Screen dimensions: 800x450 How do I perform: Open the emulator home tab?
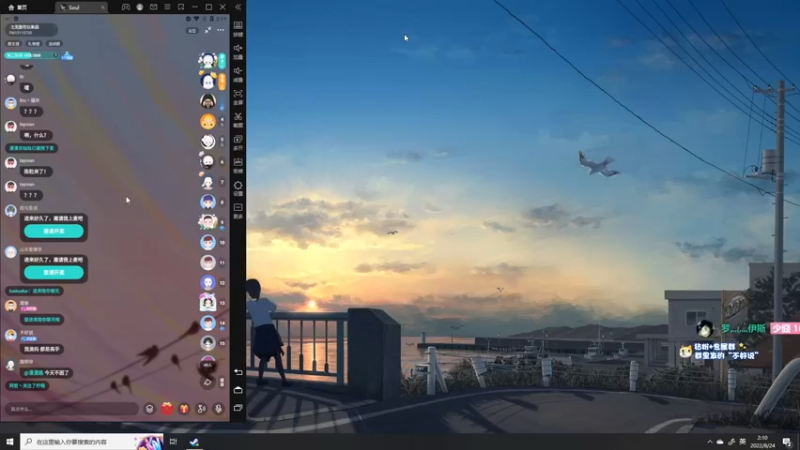tap(18, 7)
